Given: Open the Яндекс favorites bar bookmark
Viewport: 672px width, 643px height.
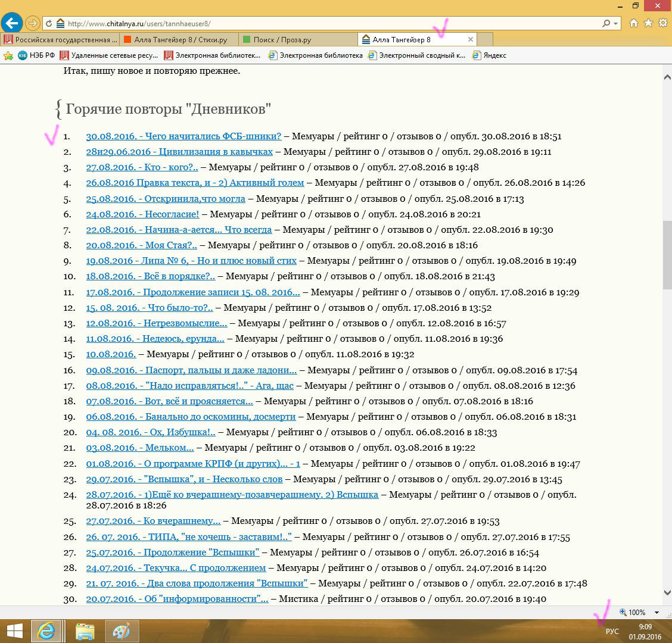Looking at the screenshot, I should 494,55.
